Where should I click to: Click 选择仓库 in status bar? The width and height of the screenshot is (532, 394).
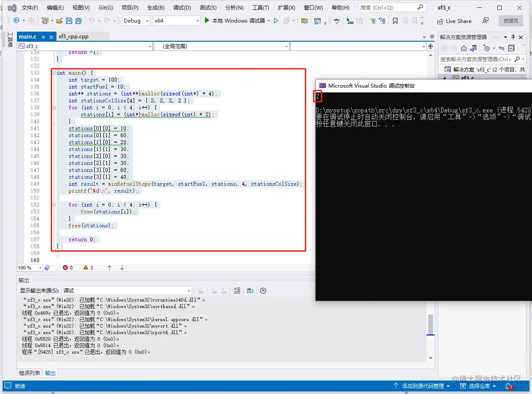(x=479, y=386)
